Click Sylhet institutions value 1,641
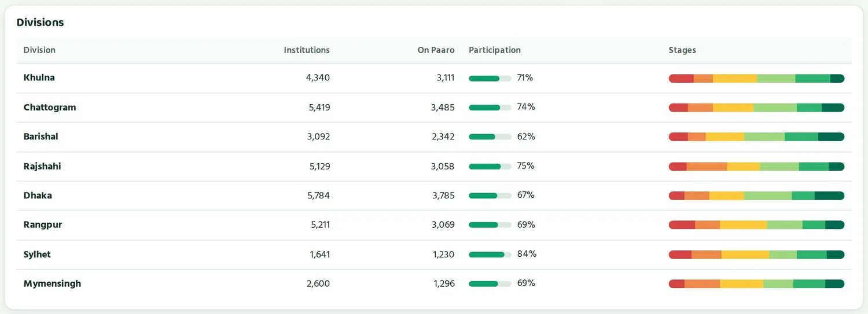 (x=320, y=254)
